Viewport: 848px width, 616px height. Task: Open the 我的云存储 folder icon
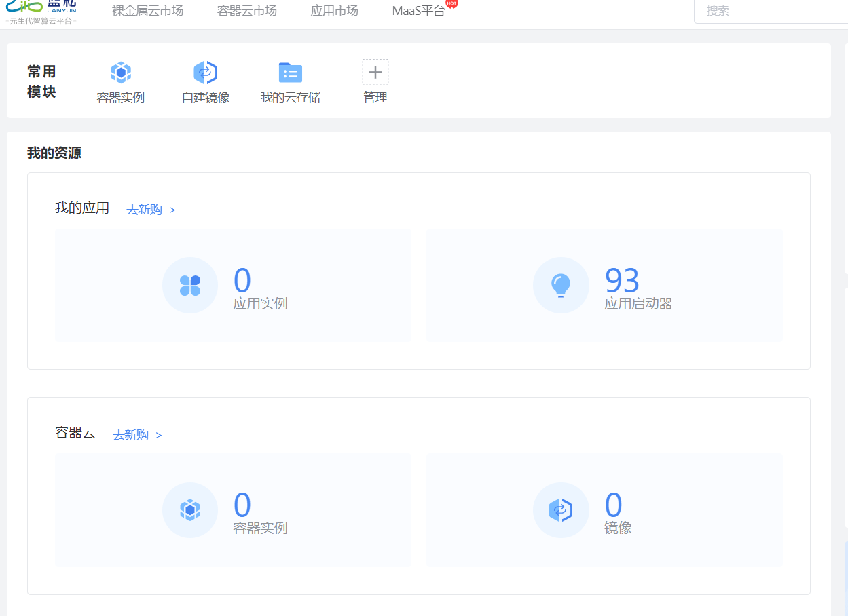coord(291,73)
